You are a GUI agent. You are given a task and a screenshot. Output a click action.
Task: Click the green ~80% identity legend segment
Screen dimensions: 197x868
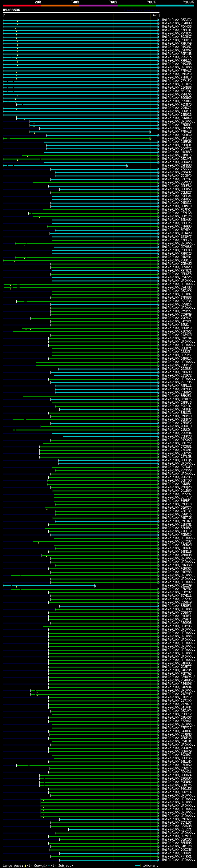137,6
